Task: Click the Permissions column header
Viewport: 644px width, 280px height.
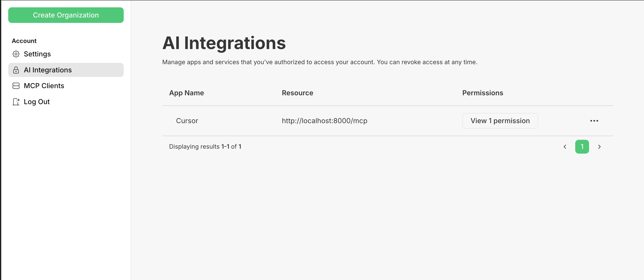Action: pos(482,93)
